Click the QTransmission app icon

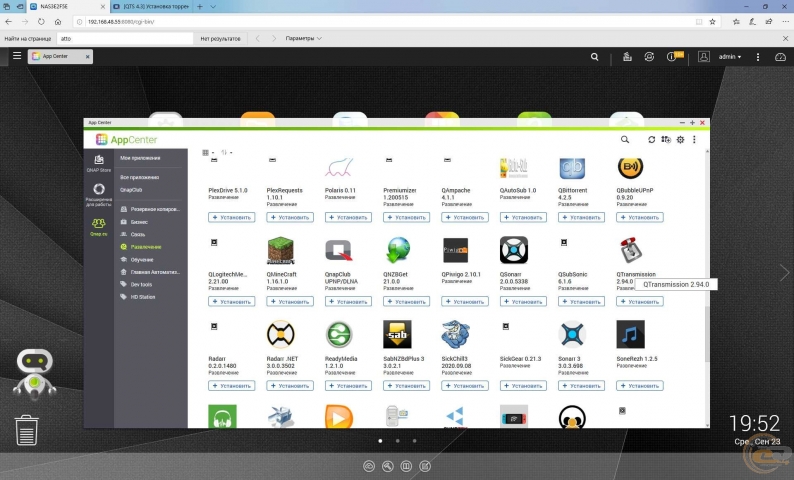(630, 250)
